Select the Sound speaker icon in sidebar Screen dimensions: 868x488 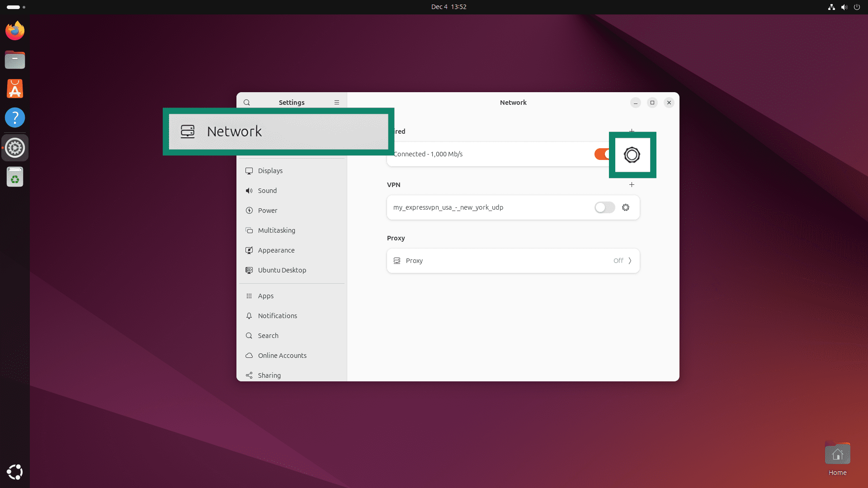coord(249,191)
